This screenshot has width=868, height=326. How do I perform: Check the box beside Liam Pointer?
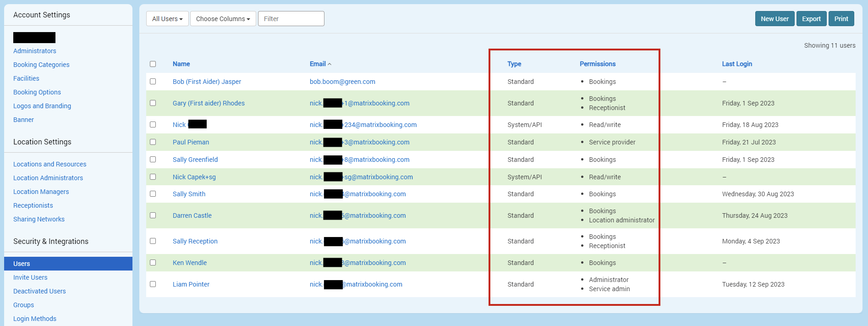tap(153, 284)
